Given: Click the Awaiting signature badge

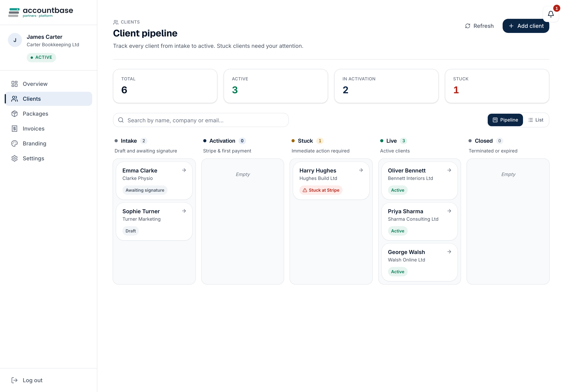Looking at the screenshot, I should pyautogui.click(x=145, y=190).
